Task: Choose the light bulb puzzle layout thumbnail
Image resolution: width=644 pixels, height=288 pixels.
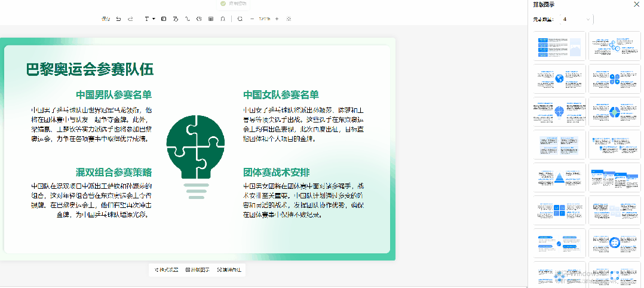Action: point(559,112)
